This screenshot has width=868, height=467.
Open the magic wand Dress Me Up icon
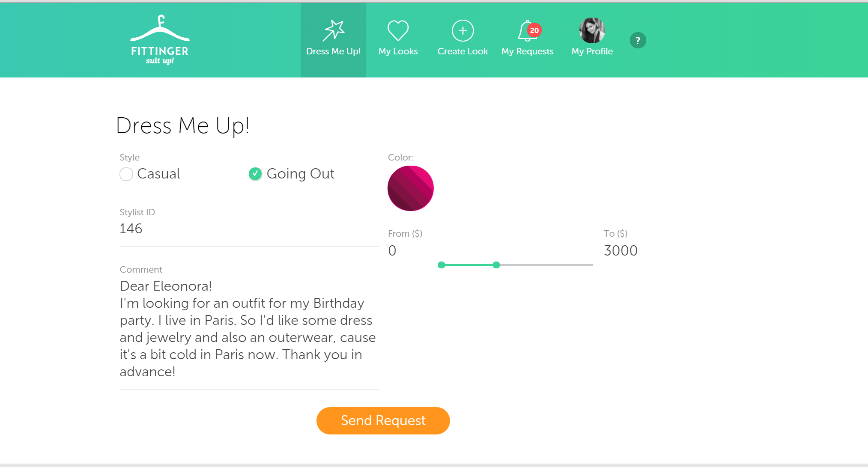tap(334, 30)
